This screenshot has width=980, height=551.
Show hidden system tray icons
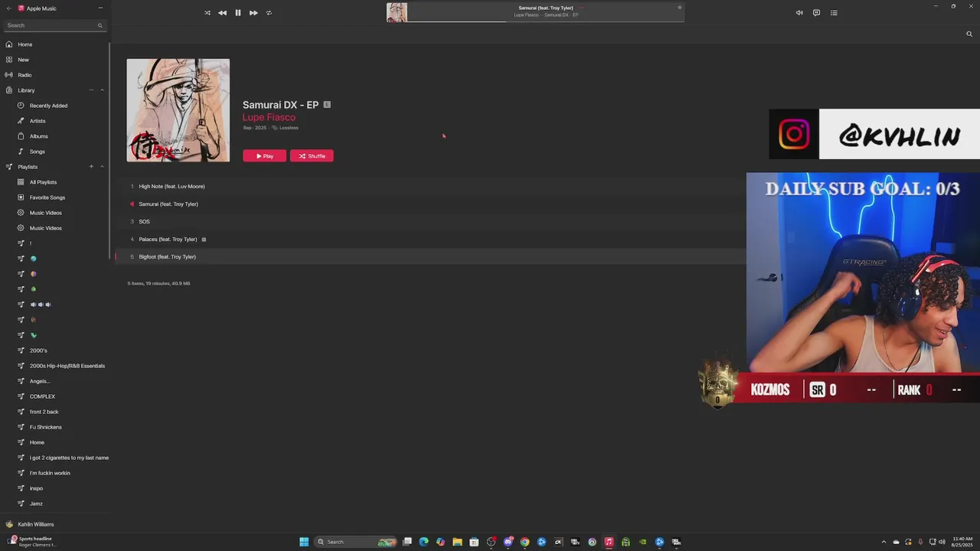[x=884, y=542]
